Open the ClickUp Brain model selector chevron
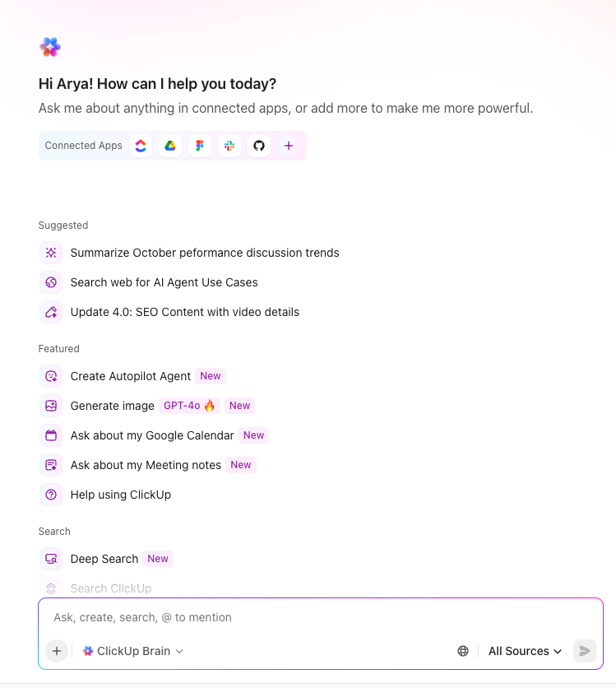 pyautogui.click(x=178, y=650)
